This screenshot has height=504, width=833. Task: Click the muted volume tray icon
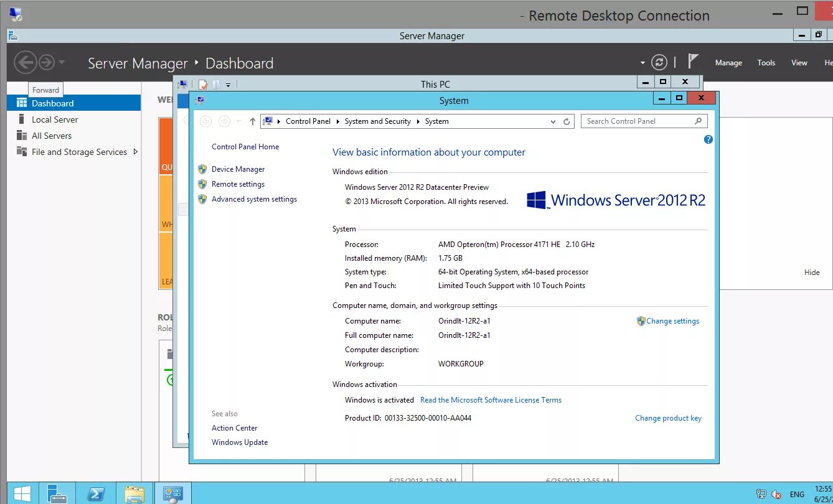pos(777,494)
